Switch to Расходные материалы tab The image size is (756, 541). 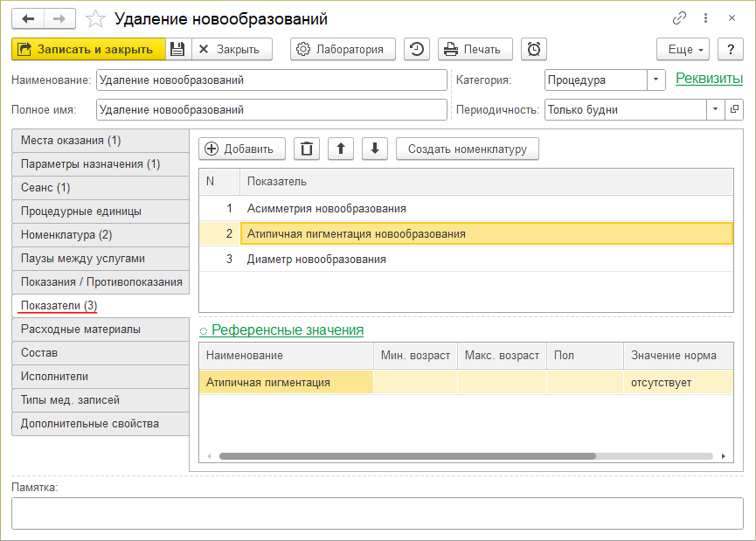click(x=80, y=329)
